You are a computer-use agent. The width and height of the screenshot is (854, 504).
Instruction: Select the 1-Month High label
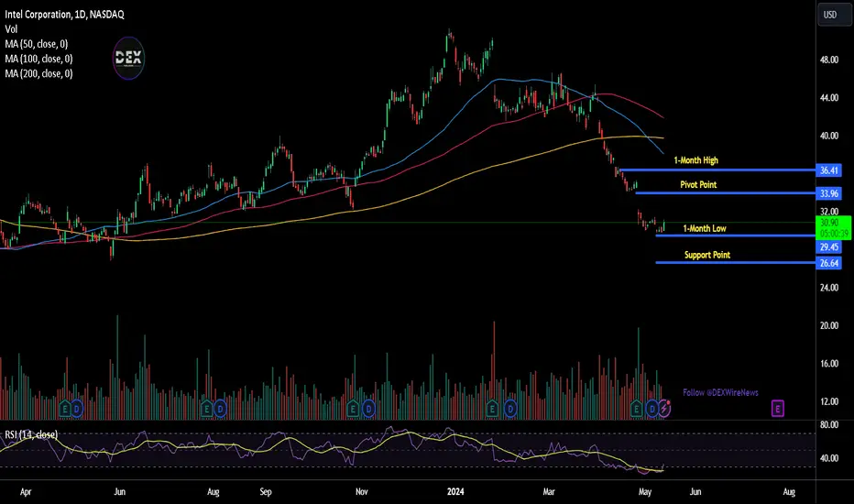(696, 160)
